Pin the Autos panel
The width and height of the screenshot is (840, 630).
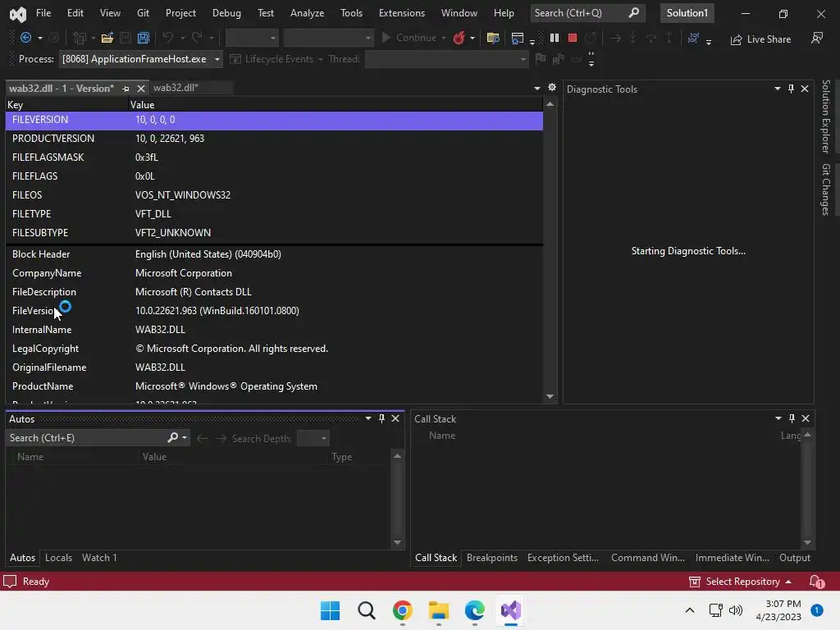click(x=382, y=418)
